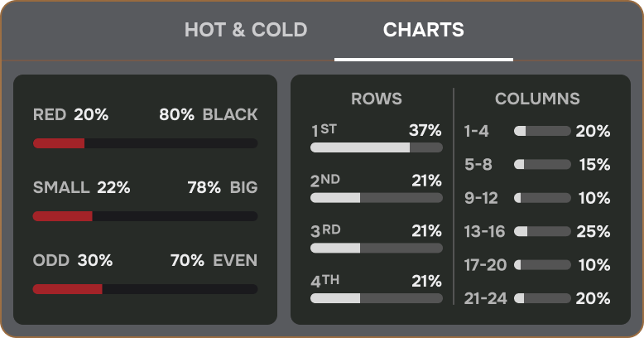Click the columns 1-4 bar
Screen dimensions: 644x338
click(x=542, y=131)
